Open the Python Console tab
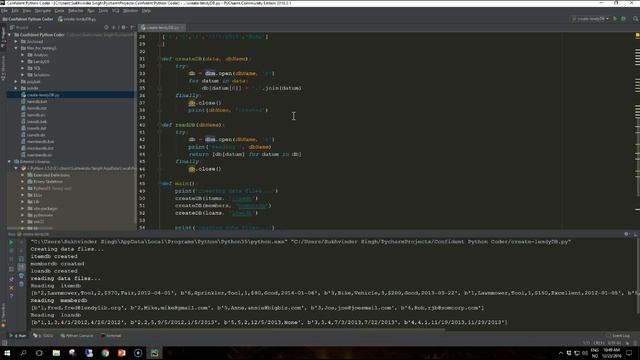This screenshot has height=360, width=640. [77, 336]
